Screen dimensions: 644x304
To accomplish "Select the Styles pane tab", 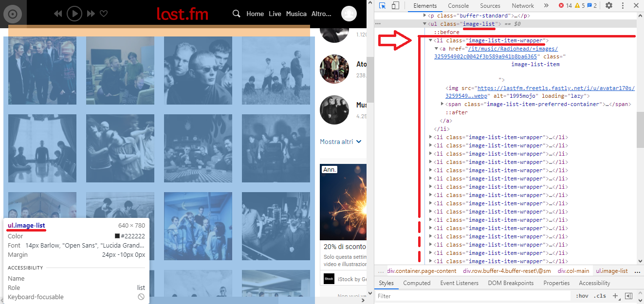I will coord(386,283).
